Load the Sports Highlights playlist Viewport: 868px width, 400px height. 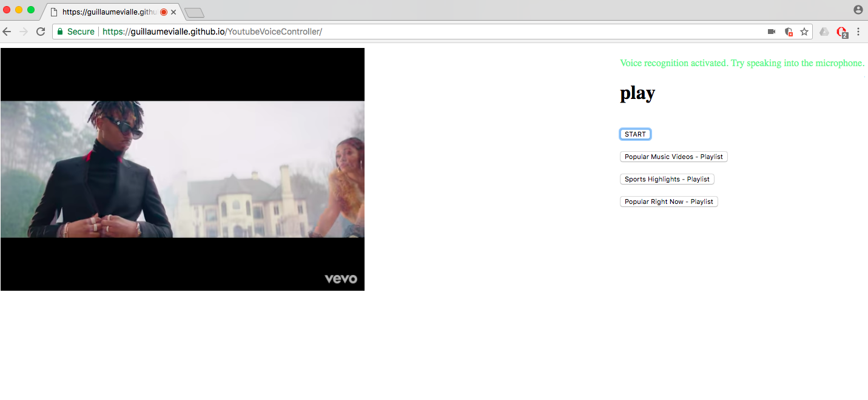click(667, 179)
